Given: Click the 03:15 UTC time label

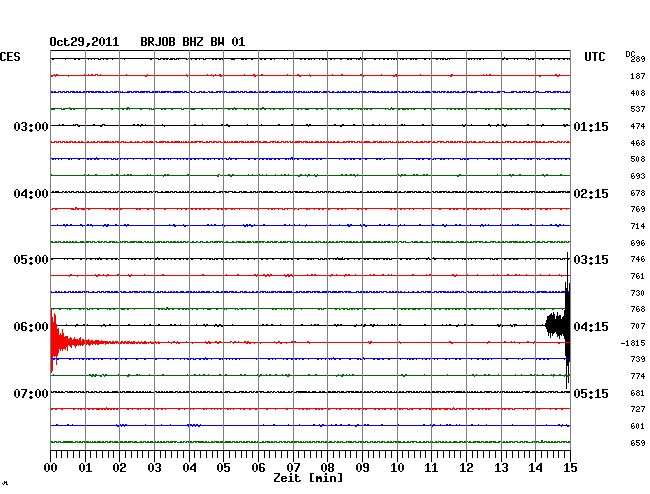Looking at the screenshot, I should pos(591,260).
